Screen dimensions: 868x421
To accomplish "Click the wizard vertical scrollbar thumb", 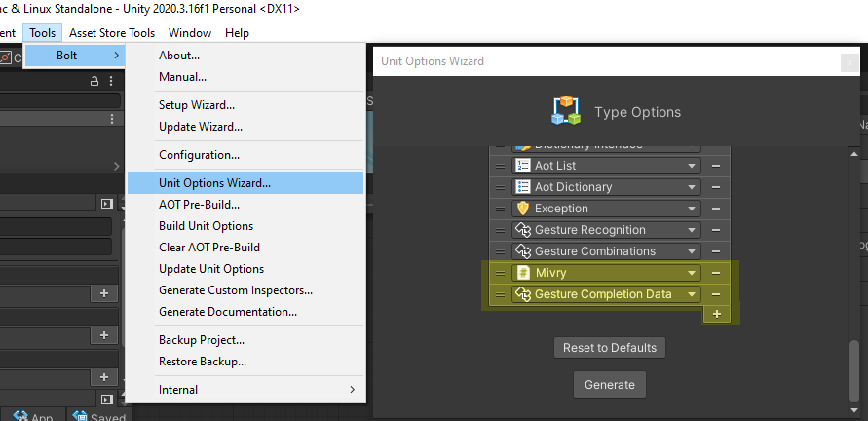I will pos(855,369).
